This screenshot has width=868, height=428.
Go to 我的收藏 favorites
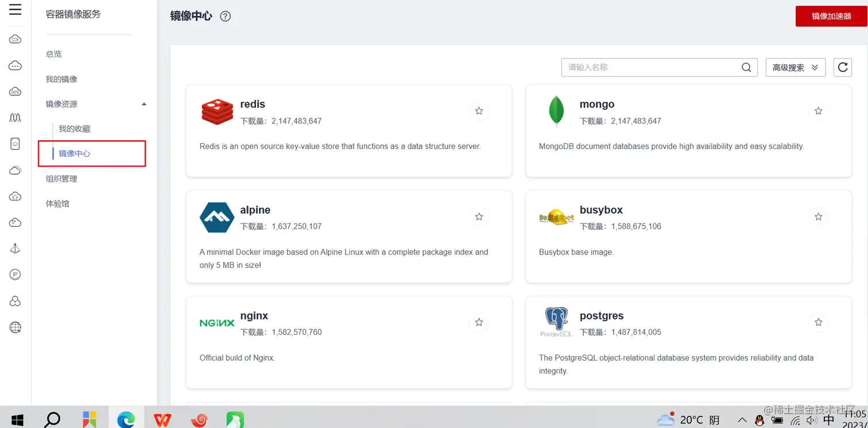point(75,129)
